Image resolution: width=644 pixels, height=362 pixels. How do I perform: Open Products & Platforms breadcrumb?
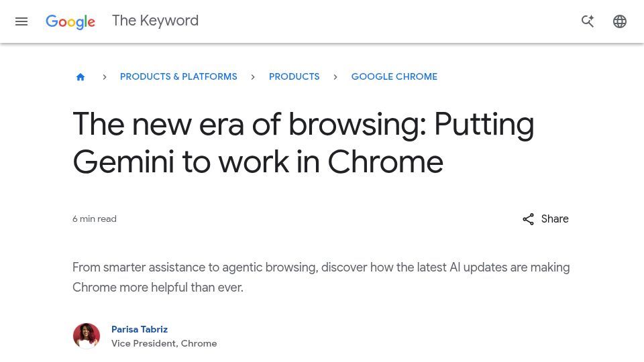click(178, 76)
